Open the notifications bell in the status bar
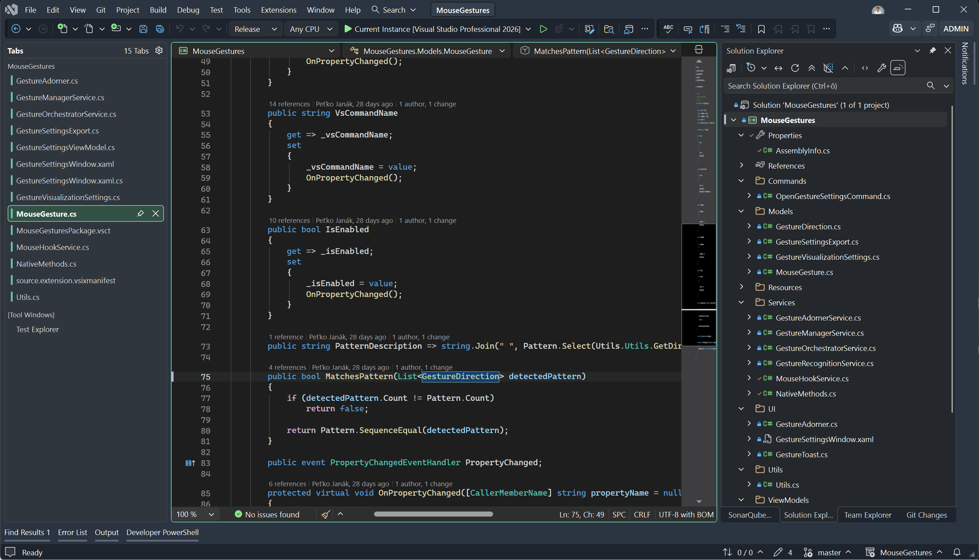Viewport: 979px width, 560px height. (957, 552)
